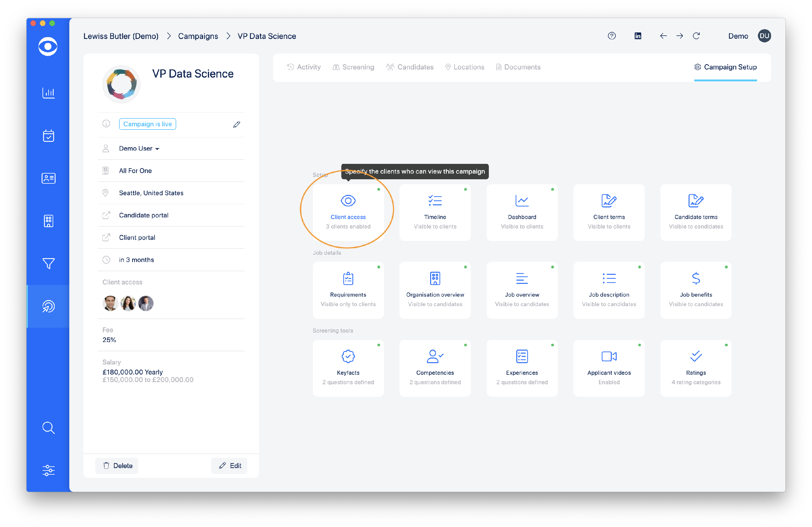Select the contact card icon in sidebar

(x=48, y=178)
